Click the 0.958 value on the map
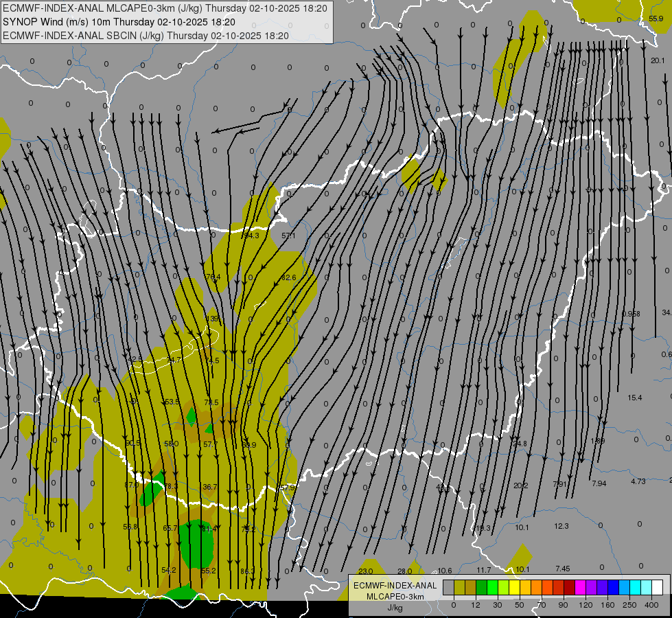This screenshot has width=672, height=618. (x=632, y=314)
